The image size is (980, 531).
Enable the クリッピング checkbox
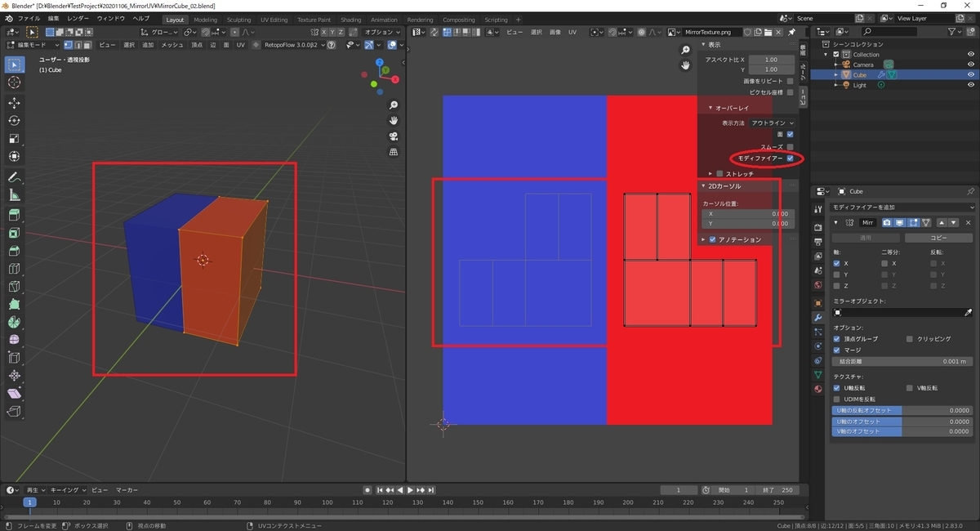tap(910, 338)
